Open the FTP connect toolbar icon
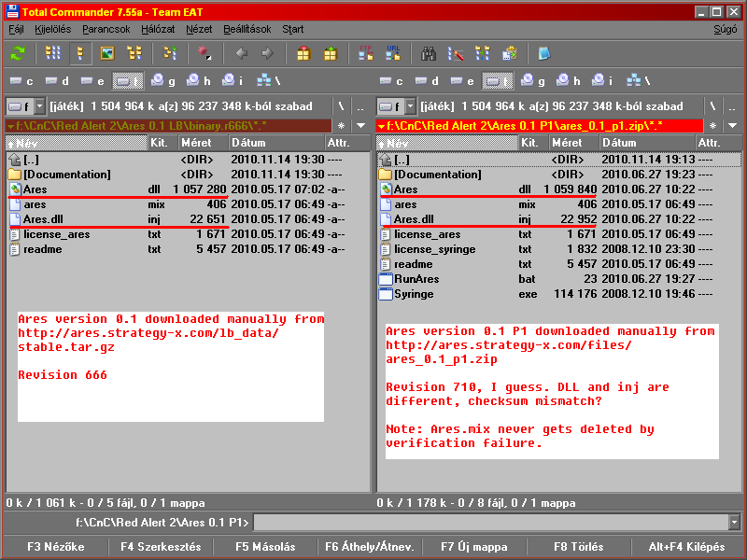 [x=365, y=53]
